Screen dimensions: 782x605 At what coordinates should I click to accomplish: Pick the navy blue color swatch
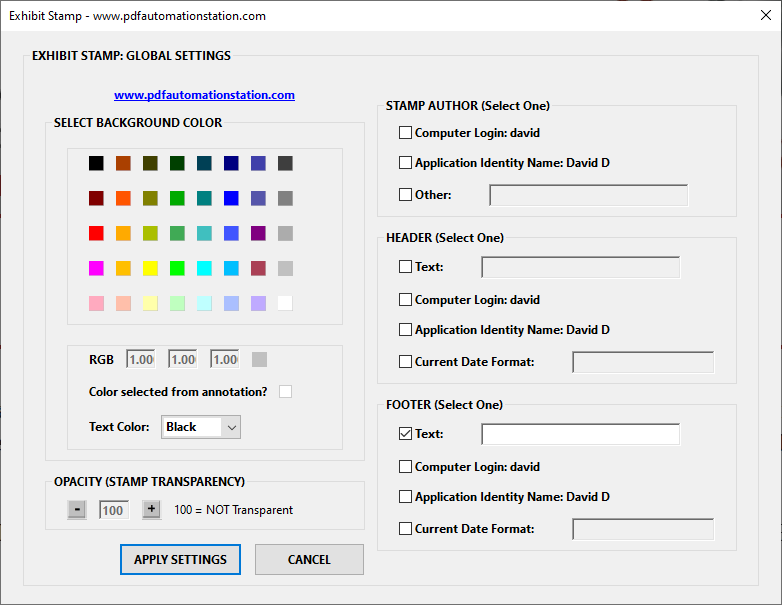coord(231,163)
